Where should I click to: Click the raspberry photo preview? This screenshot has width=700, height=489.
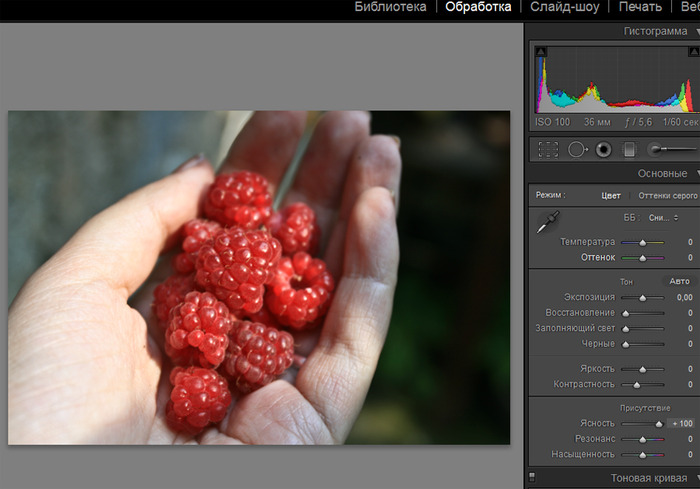coord(259,278)
